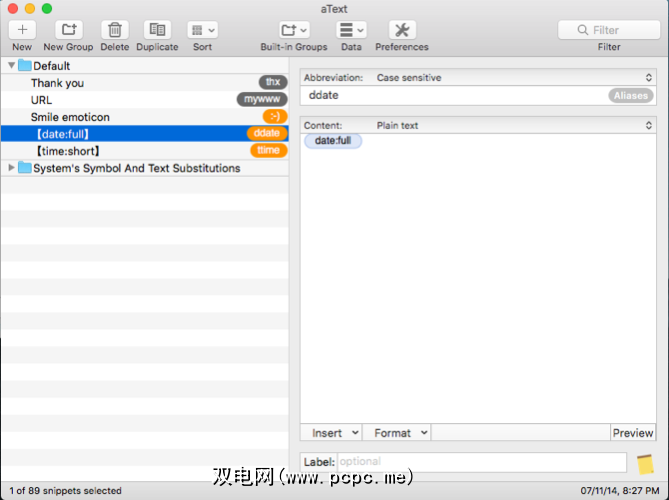Open the Format dropdown menu
This screenshot has height=500, width=669.
click(400, 433)
